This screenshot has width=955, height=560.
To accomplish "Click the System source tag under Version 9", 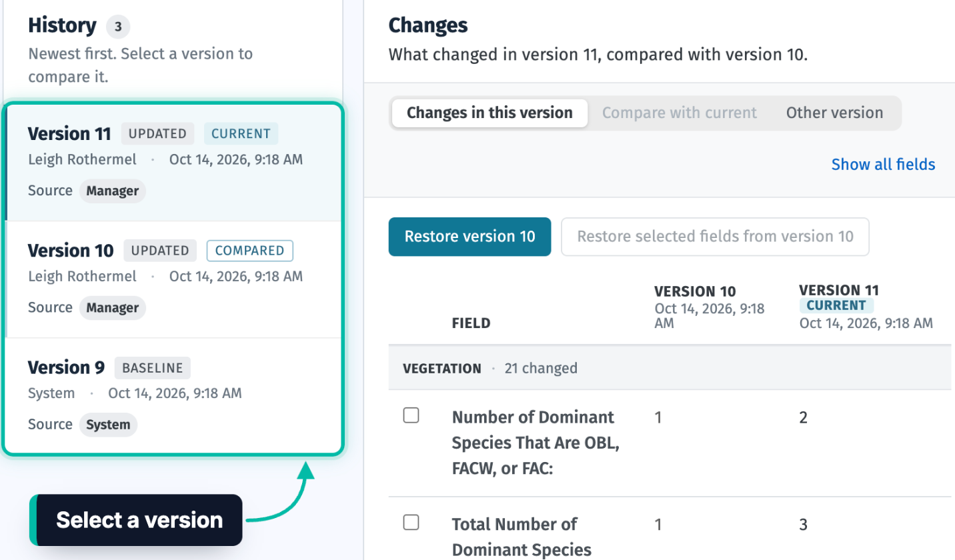I will click(108, 425).
